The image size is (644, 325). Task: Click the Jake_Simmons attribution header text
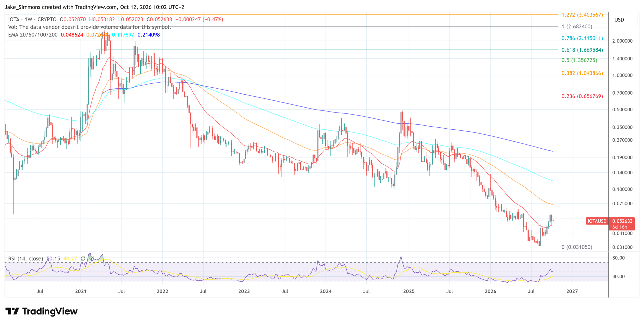point(94,7)
